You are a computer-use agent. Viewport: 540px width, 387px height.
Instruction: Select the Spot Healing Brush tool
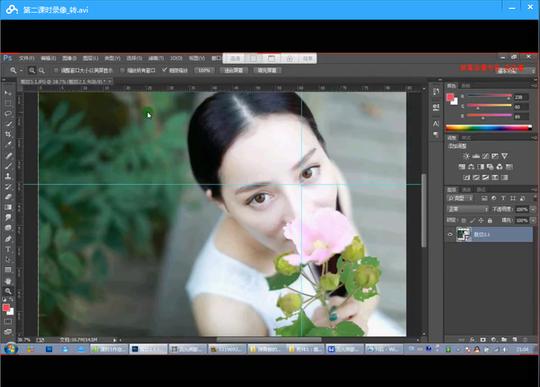(x=8, y=156)
